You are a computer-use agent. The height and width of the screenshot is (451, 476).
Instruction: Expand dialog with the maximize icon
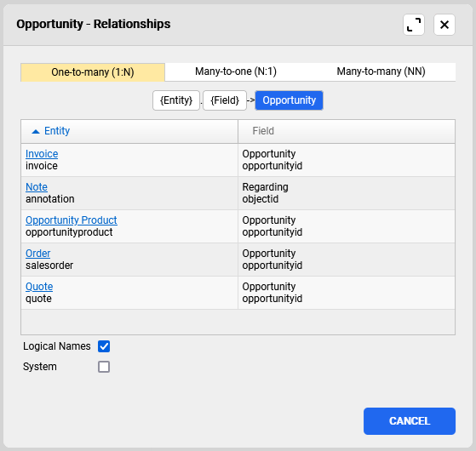click(x=414, y=25)
